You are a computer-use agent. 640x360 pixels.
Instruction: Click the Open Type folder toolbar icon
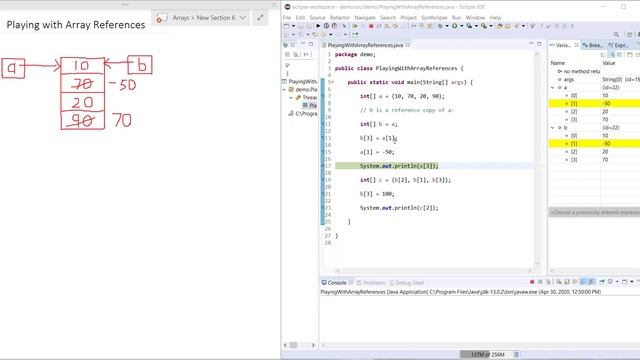tap(500, 26)
